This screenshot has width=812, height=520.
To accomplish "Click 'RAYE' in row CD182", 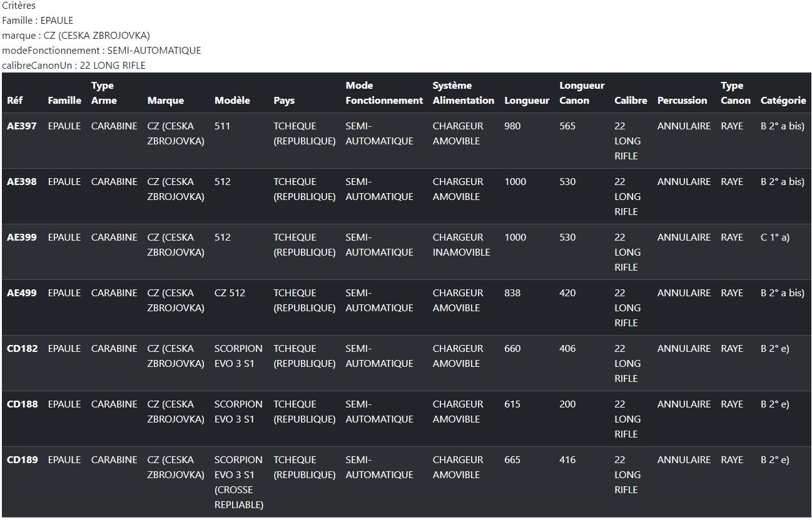I will (732, 348).
